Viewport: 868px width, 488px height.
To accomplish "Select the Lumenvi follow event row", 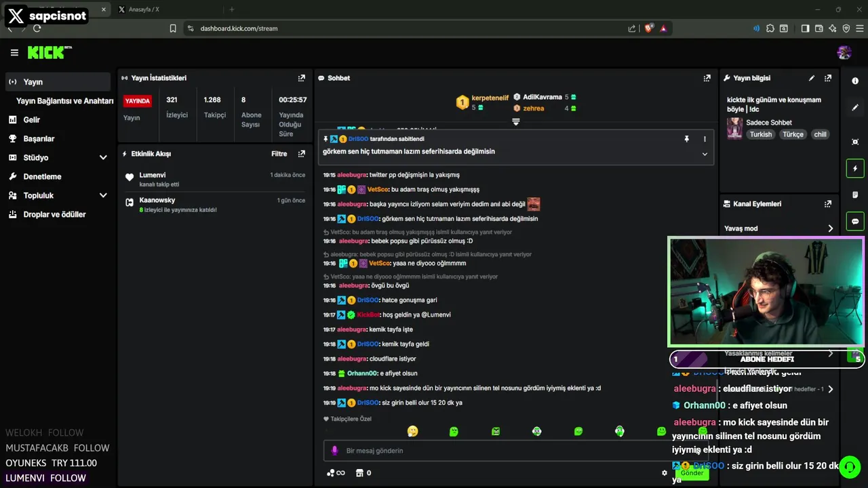I will 215,180.
